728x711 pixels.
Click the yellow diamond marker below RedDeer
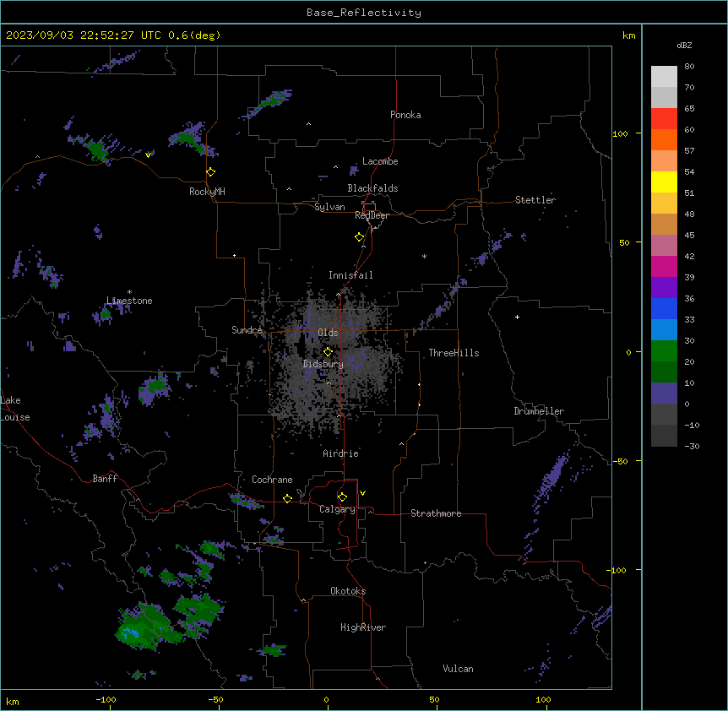pos(360,237)
